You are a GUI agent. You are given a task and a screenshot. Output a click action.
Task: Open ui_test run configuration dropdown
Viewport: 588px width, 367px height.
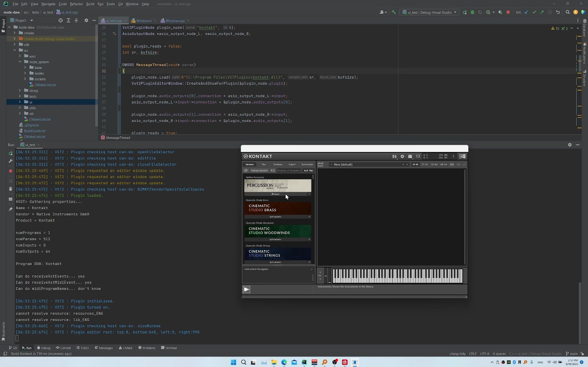coord(429,12)
